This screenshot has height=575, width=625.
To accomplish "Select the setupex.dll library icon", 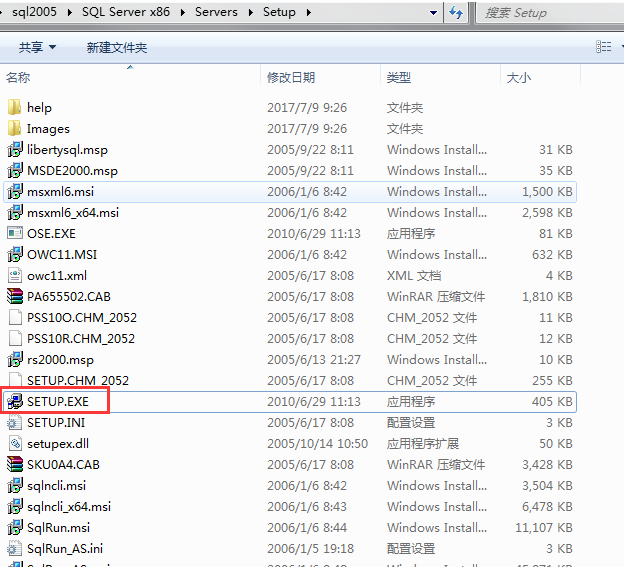I will click(x=15, y=443).
